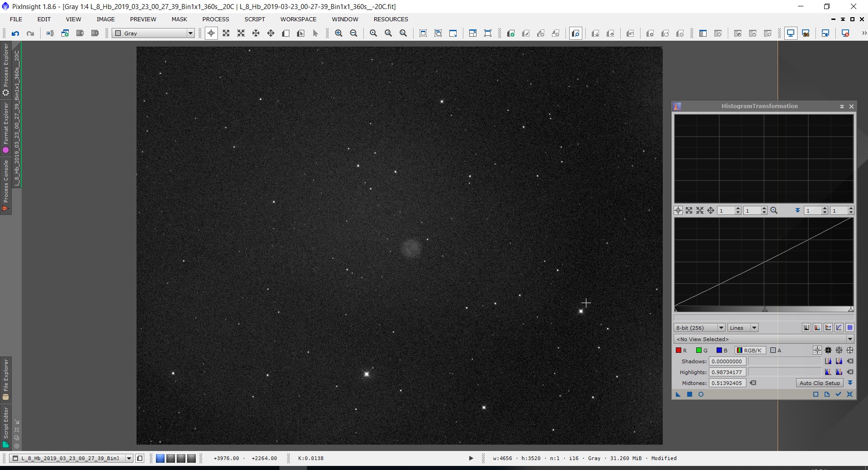Open the RESOURCES menu
The image size is (868, 470).
[x=391, y=19]
